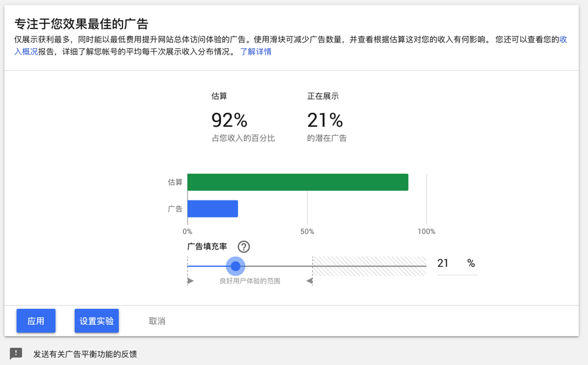
Task: Cancel with the 取消 button
Action: click(157, 321)
